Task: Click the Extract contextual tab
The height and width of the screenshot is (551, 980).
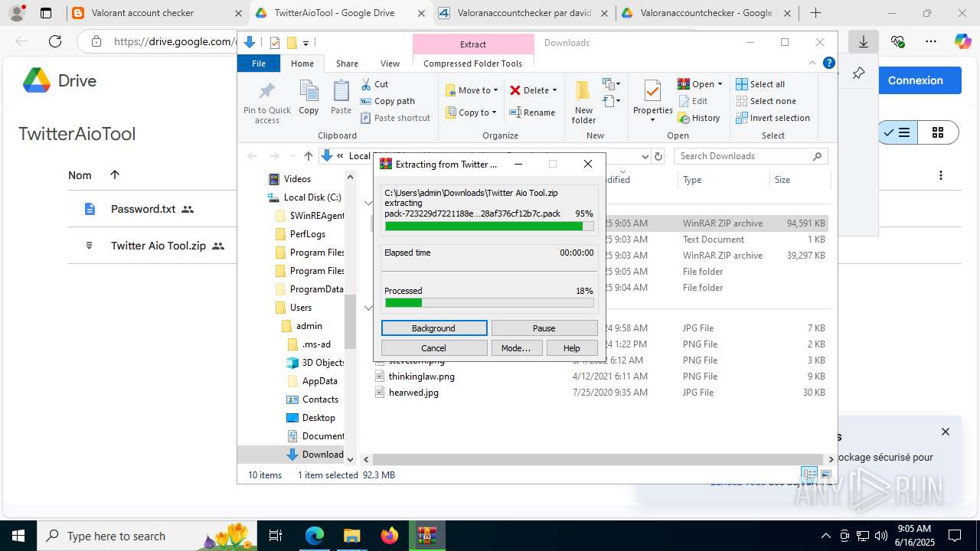Action: [x=473, y=44]
